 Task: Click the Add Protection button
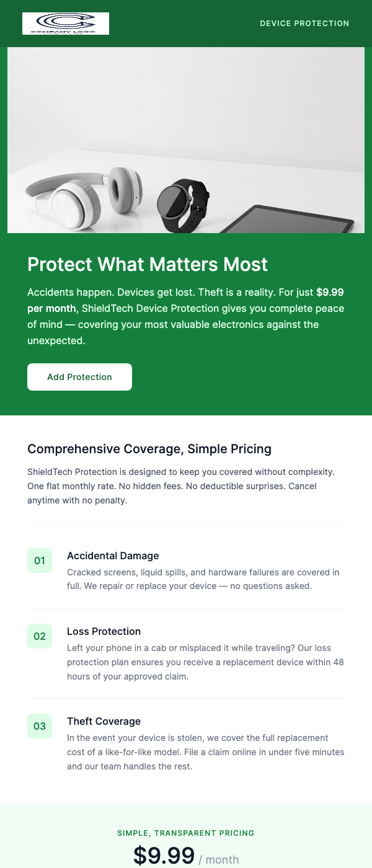[x=79, y=376]
